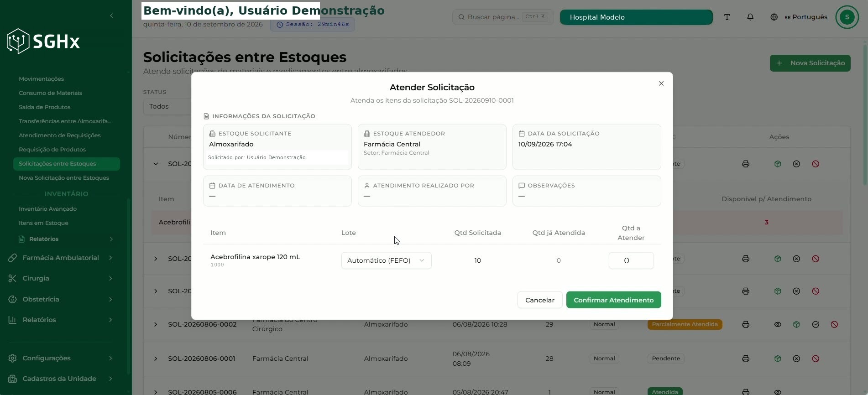View details of SOL-20260805-0006 via eye icon
The width and height of the screenshot is (868, 395).
(778, 392)
